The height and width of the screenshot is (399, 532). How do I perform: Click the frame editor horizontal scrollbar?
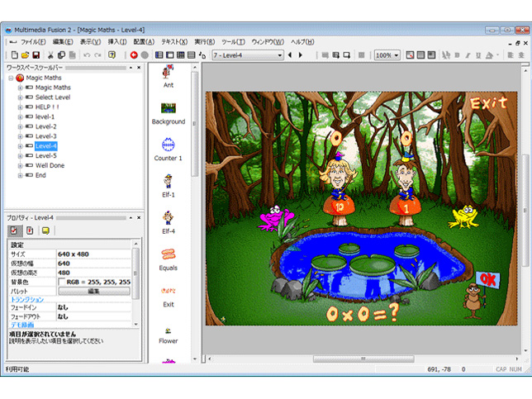(x=363, y=359)
